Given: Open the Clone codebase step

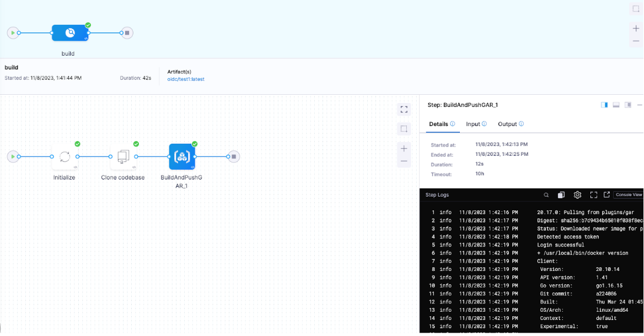Looking at the screenshot, I should (123, 157).
